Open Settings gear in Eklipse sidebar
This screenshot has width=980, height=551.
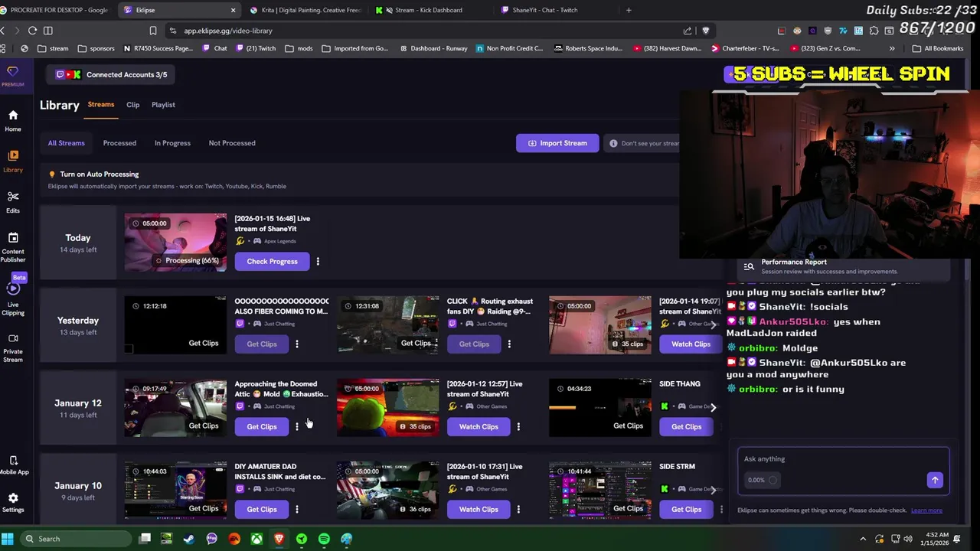13,502
